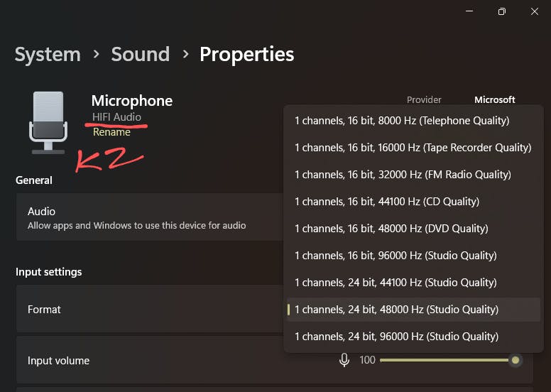Pick 24 bit, 44100 Hz Studio Quality
Image resolution: width=551 pixels, height=392 pixels.
395,283
